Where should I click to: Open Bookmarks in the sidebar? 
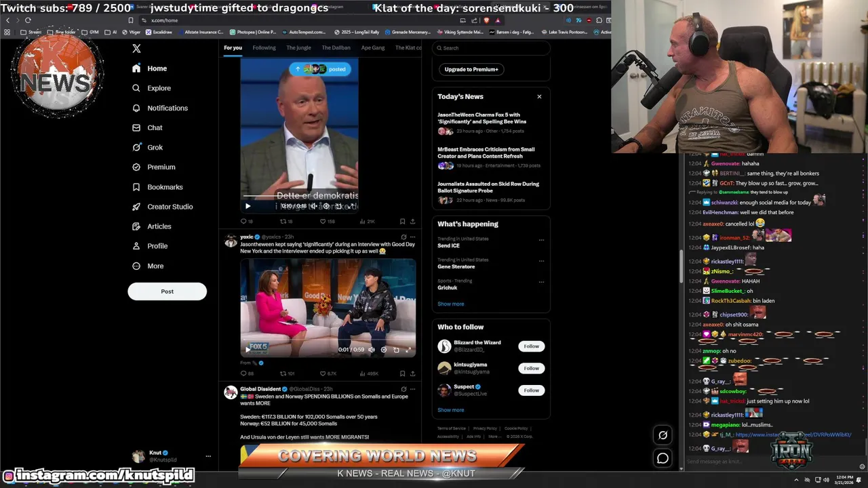(157, 187)
